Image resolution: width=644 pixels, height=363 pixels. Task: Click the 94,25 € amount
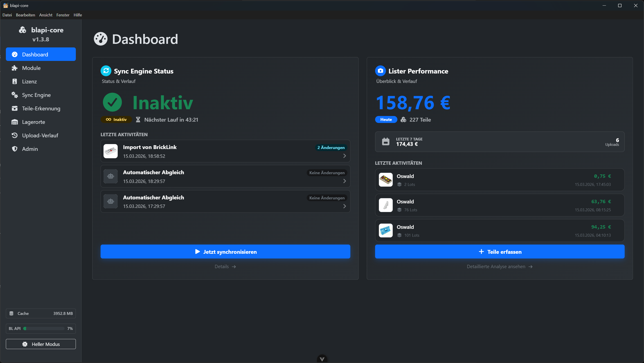pos(601,227)
